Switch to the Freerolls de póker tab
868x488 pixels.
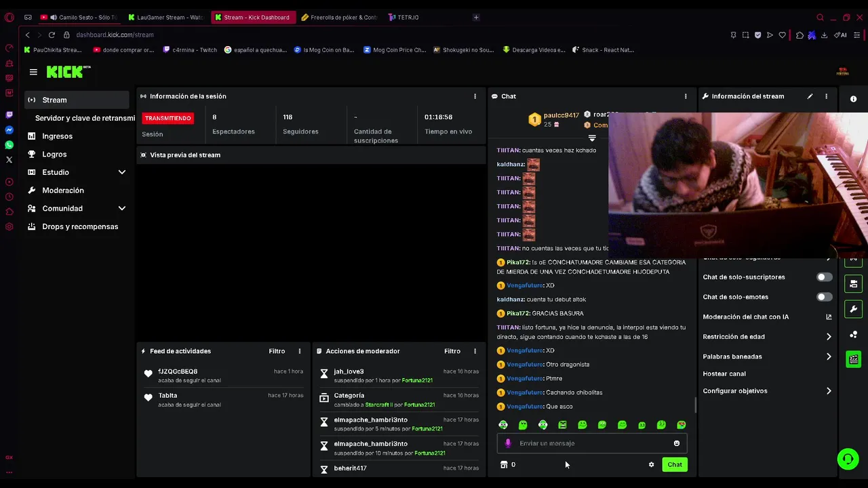click(x=339, y=18)
